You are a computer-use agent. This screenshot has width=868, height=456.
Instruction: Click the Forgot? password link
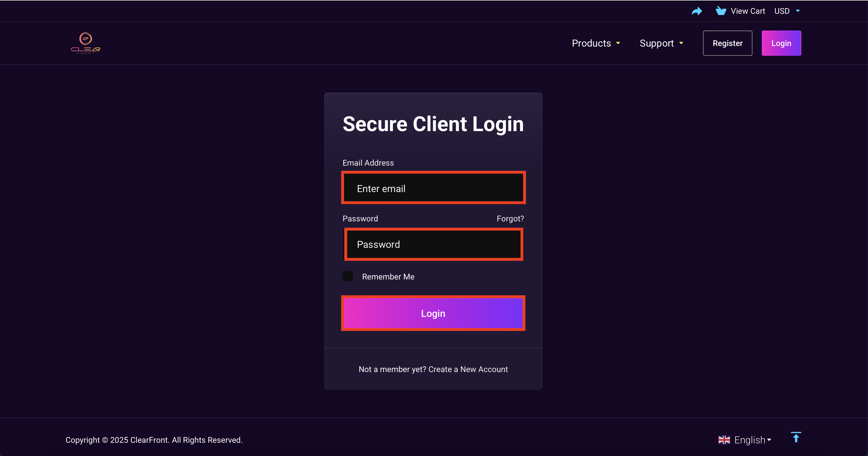click(x=510, y=219)
